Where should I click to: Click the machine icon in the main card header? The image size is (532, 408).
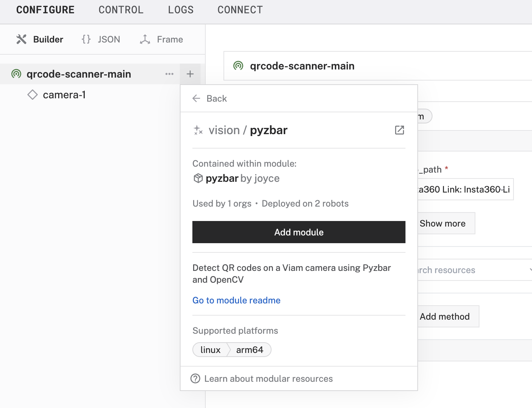[238, 66]
